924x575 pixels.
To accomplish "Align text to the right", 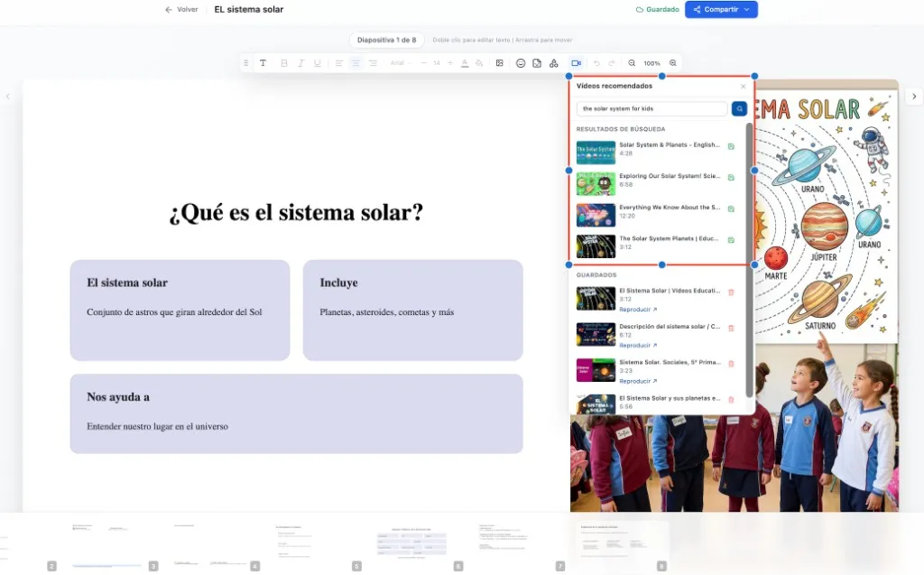I will coord(373,63).
